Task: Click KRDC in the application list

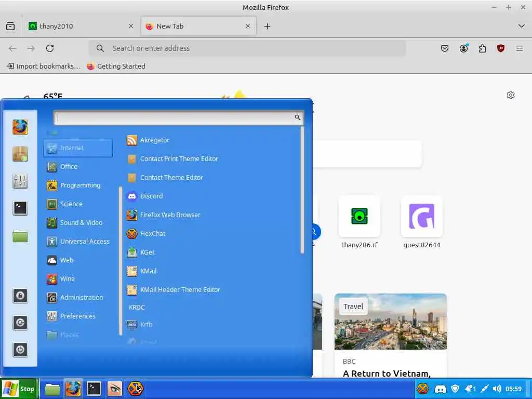Action: [137, 307]
